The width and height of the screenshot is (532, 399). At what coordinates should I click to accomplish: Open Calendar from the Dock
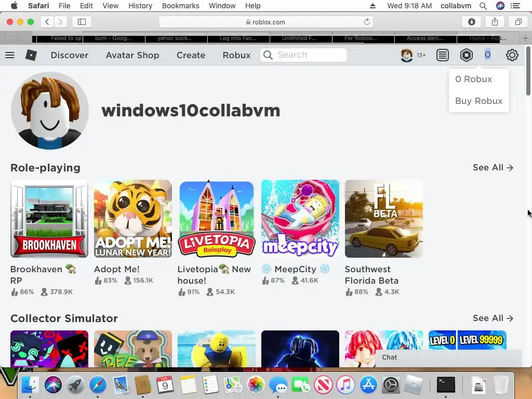[x=165, y=385]
